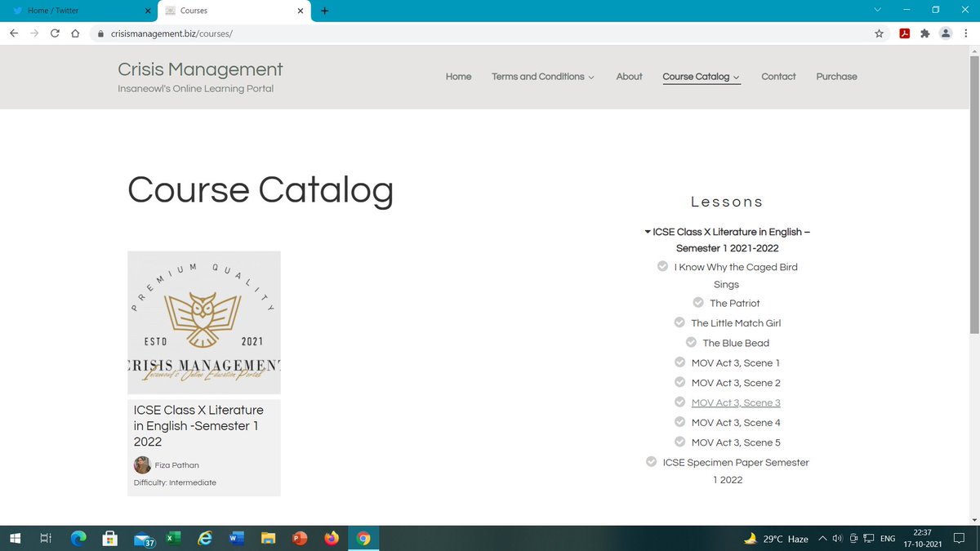Open PowerPoint from the taskbar
Screen dimensions: 980x551
[x=300, y=539]
